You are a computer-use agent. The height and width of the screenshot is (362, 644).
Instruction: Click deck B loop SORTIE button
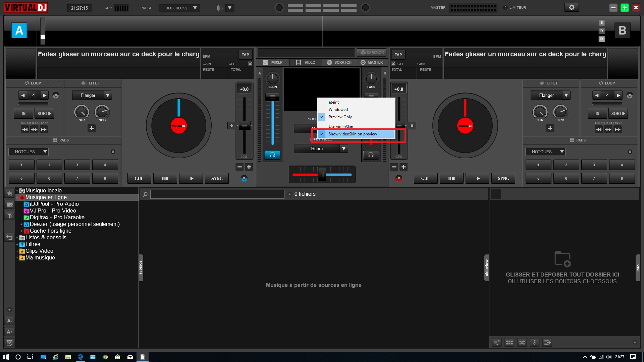point(618,114)
